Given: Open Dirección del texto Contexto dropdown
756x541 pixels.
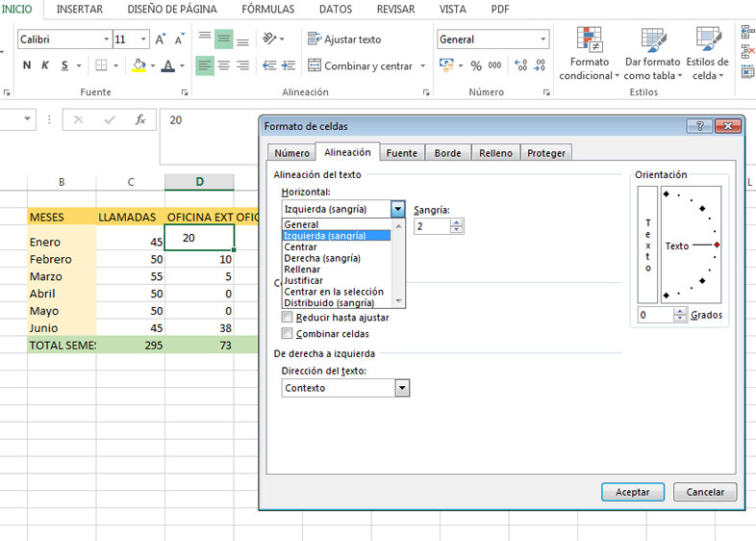Looking at the screenshot, I should point(402,388).
